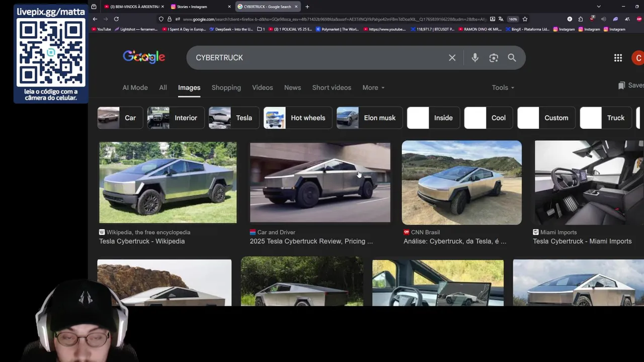Image resolution: width=644 pixels, height=362 pixels.
Task: Expand the Tools dropdown
Action: click(x=503, y=87)
